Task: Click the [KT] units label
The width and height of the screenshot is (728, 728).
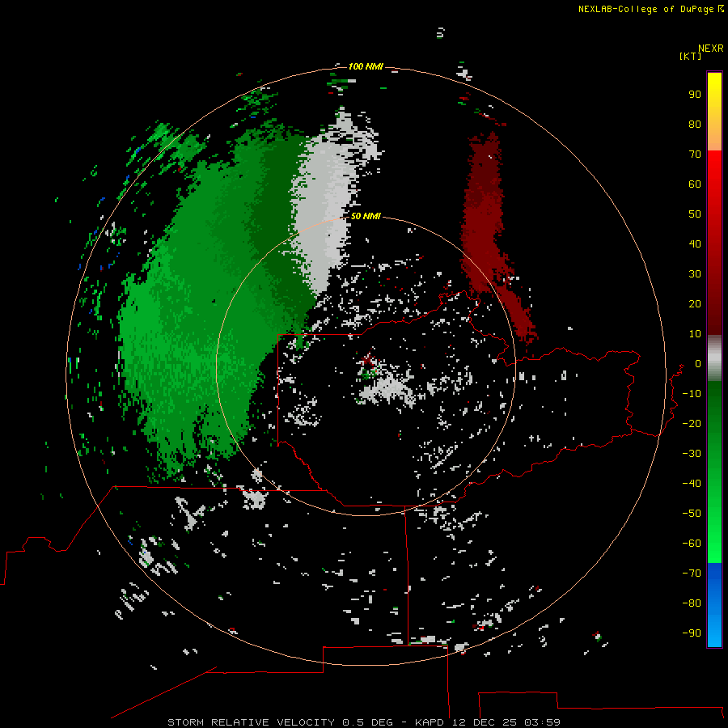Action: tap(691, 56)
